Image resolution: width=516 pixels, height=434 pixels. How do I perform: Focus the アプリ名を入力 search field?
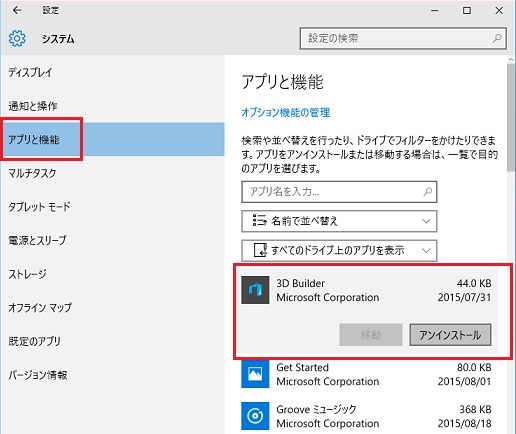[x=339, y=192]
